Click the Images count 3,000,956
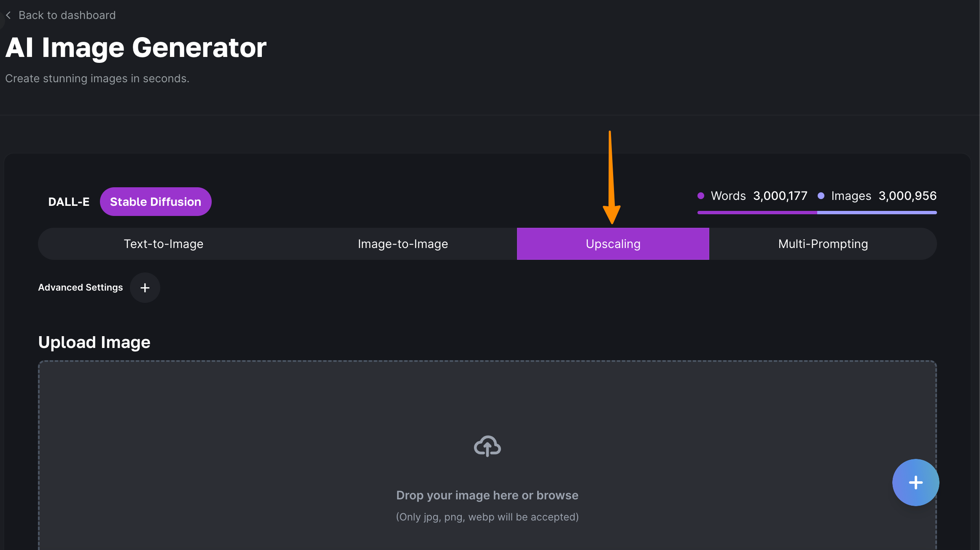This screenshot has width=980, height=550. click(x=907, y=196)
